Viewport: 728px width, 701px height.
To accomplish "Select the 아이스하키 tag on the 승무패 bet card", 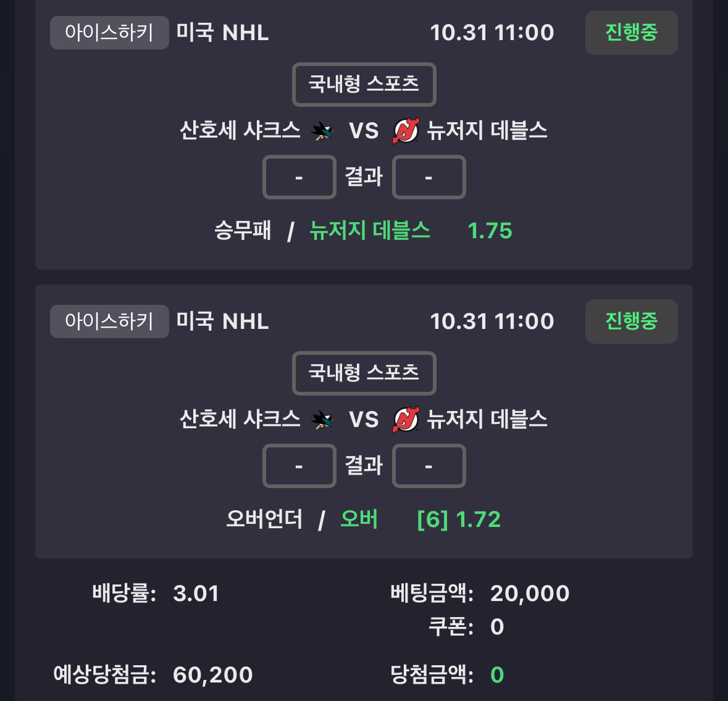I will tap(109, 33).
